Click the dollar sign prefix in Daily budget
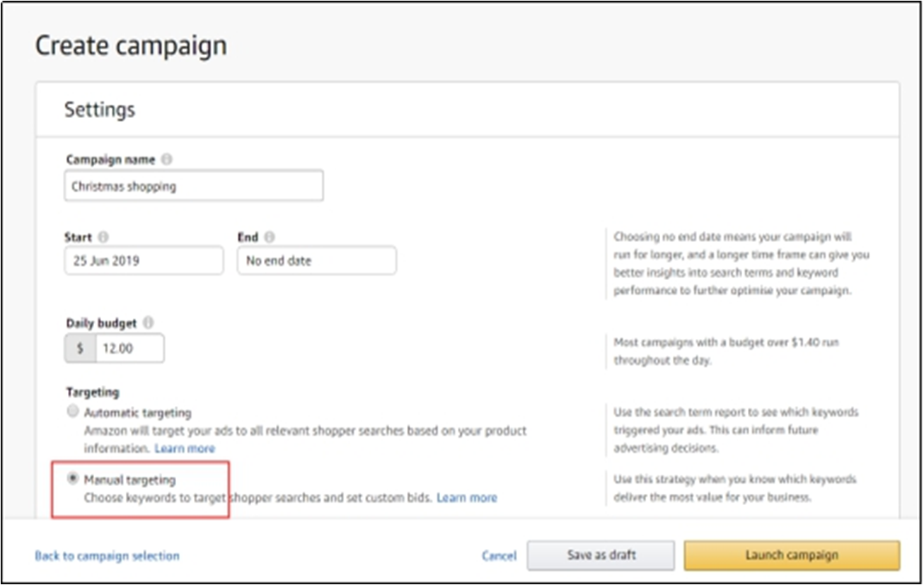Screen dimensions: 924x585 point(80,349)
